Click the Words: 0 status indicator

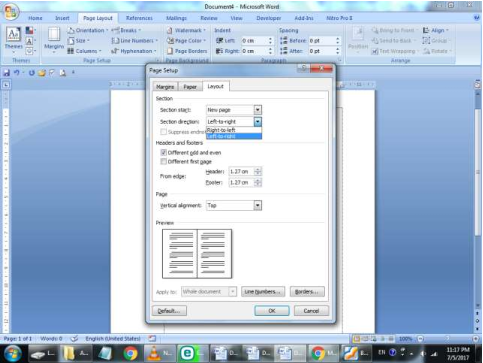coord(51,339)
